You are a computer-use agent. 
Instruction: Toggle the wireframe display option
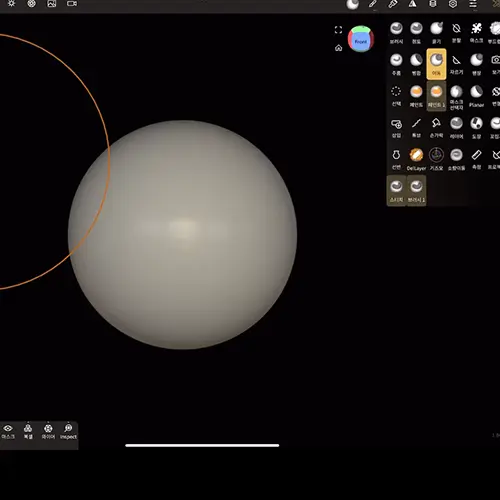pyautogui.click(x=48, y=431)
